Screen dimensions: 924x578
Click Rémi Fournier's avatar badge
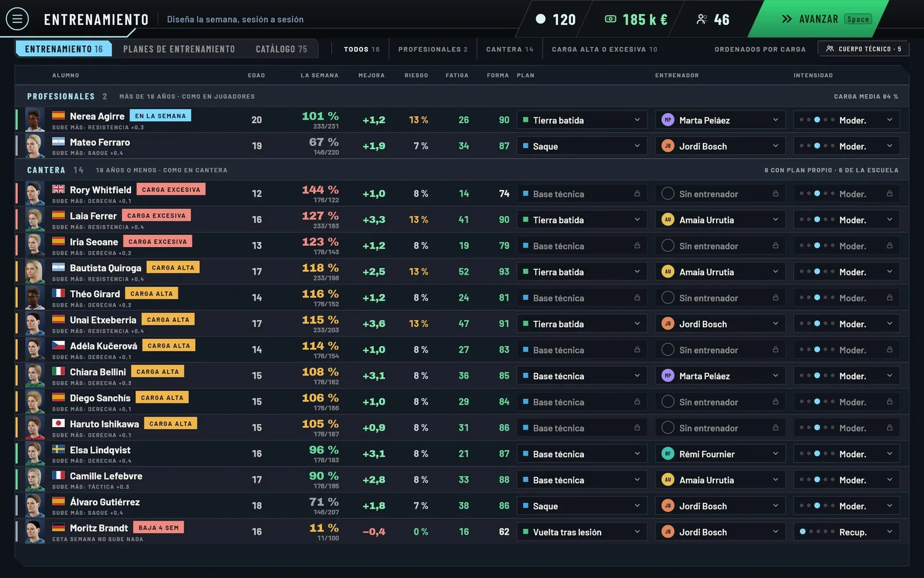click(x=668, y=454)
